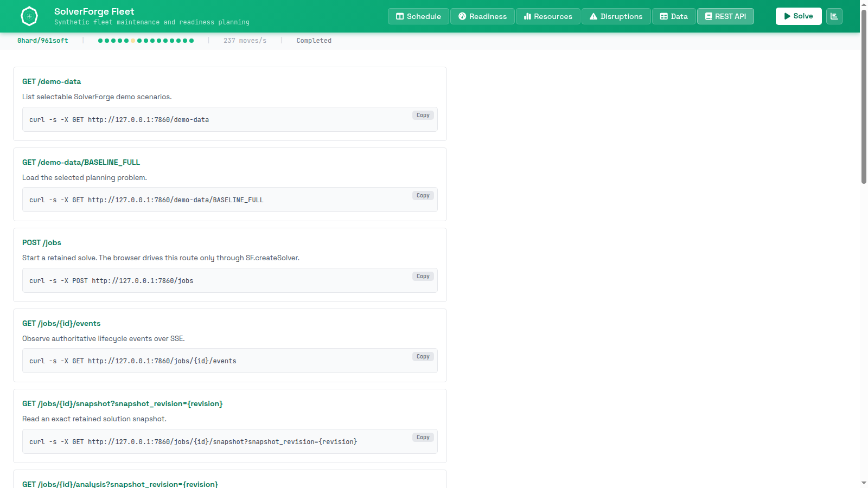The width and height of the screenshot is (868, 488).
Task: Click the yellow progress dot
Action: pos(133,41)
